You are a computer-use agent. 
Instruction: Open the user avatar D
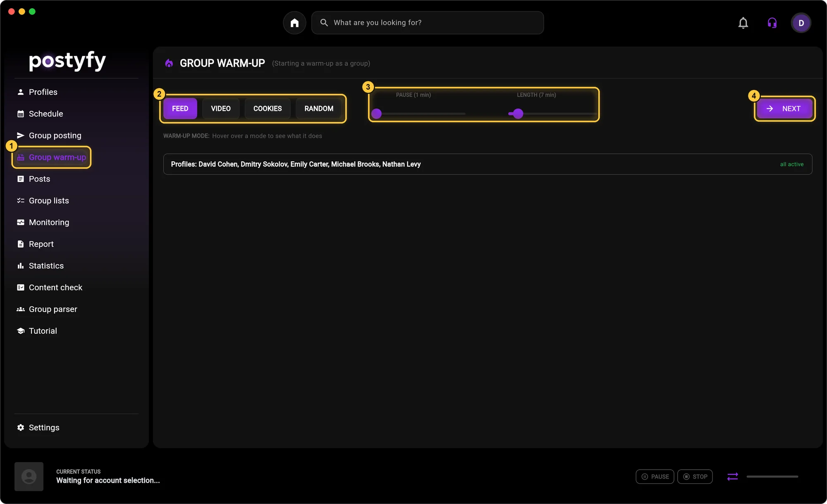[801, 23]
